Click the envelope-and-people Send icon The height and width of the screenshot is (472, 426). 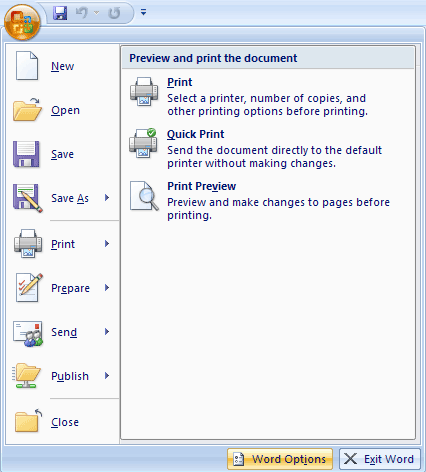coord(28,333)
